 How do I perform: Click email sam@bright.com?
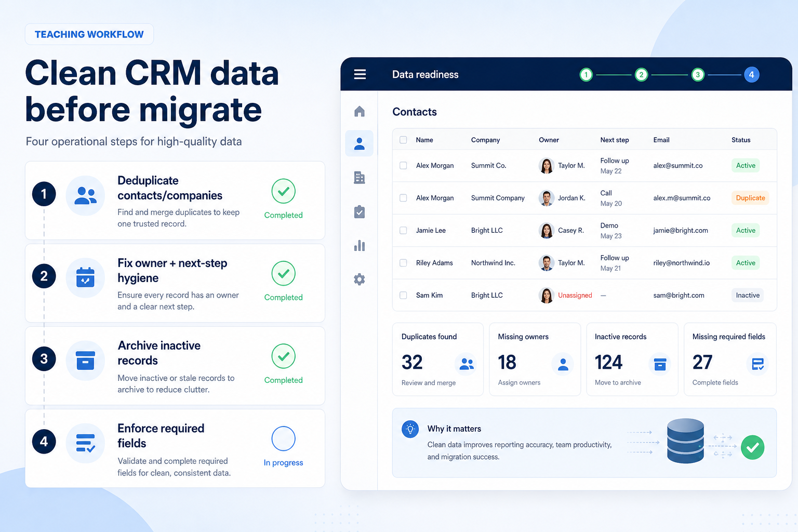click(679, 295)
